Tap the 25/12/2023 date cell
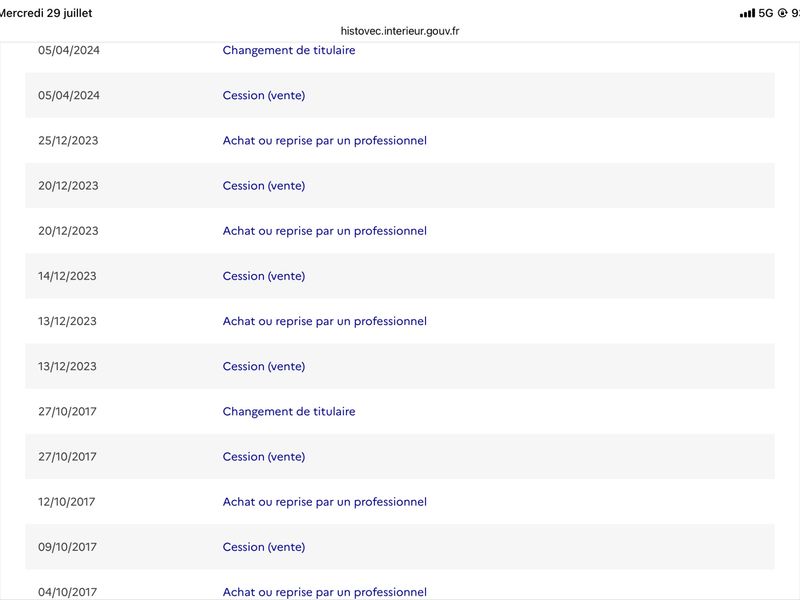Screen dimensions: 800x600 [x=68, y=140]
